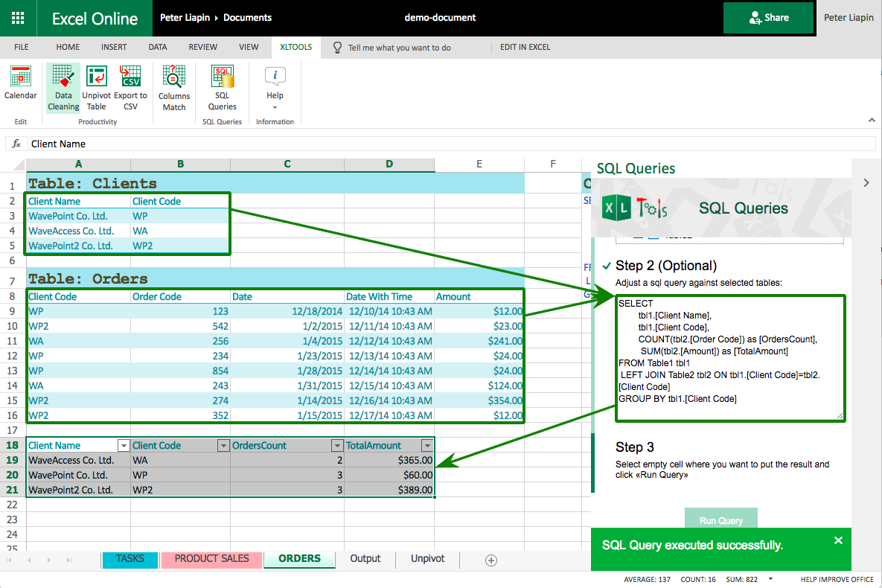Select the 'Table: Orders' heading cell
Screen dimensions: 882x588
pyautogui.click(x=88, y=278)
